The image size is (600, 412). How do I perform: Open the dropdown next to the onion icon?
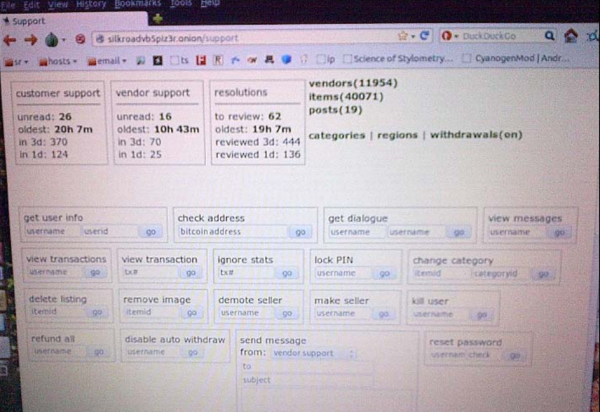[64, 40]
